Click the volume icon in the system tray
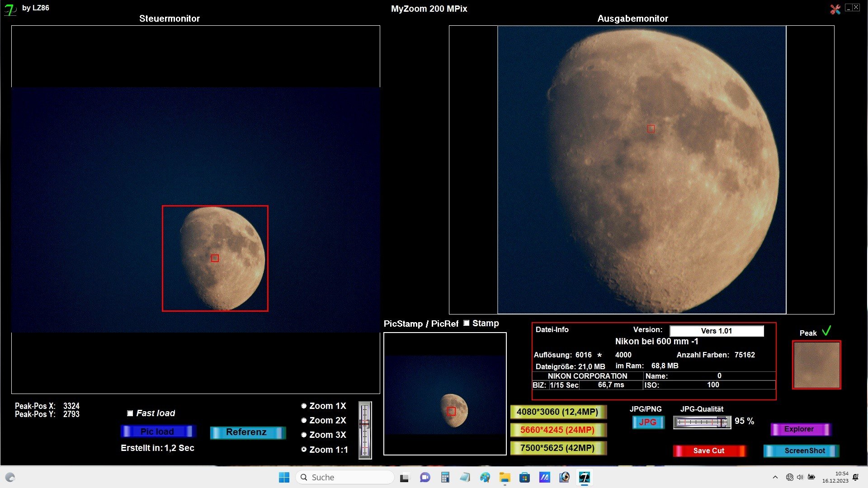The width and height of the screenshot is (868, 488). tap(800, 477)
